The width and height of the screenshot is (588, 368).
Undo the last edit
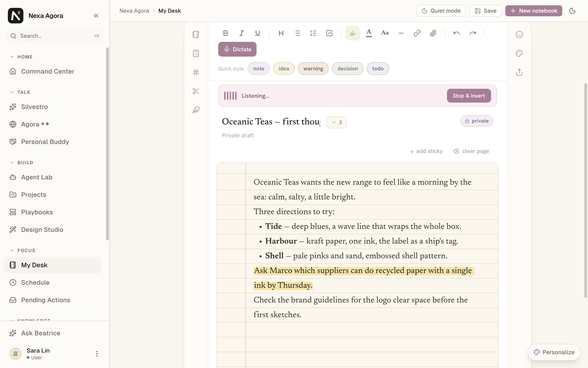click(457, 33)
